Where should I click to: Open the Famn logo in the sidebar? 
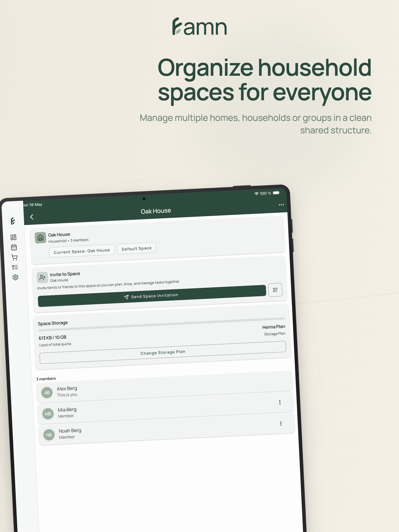(x=13, y=221)
